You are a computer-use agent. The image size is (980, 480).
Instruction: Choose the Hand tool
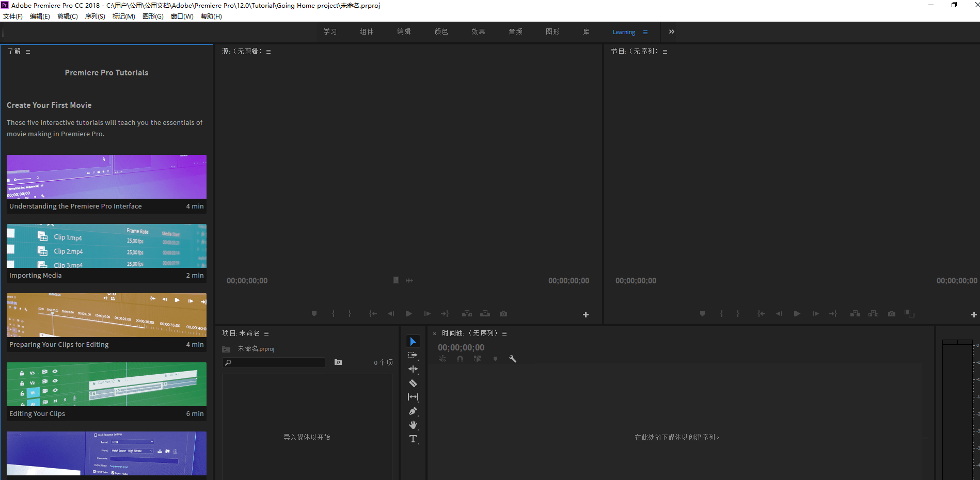click(x=413, y=425)
